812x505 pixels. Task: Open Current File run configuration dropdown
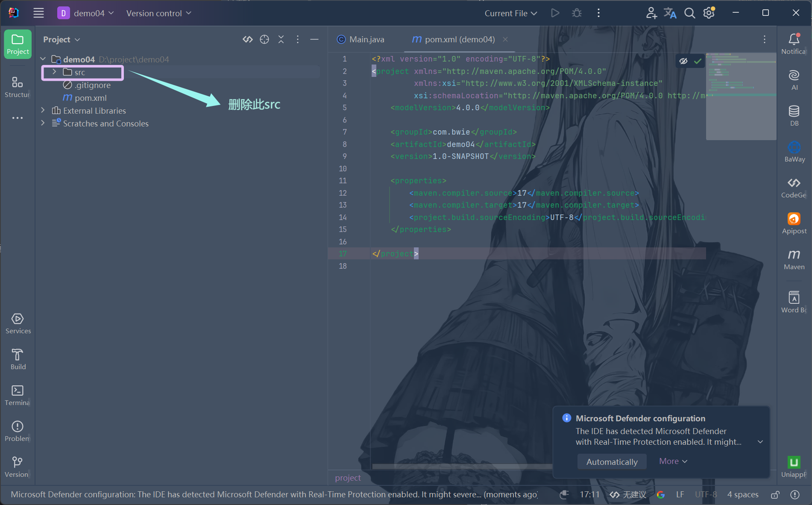(511, 13)
